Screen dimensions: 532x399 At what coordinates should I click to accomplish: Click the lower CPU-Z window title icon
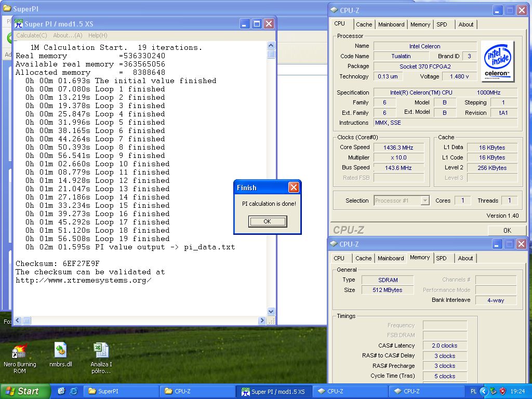pos(334,244)
